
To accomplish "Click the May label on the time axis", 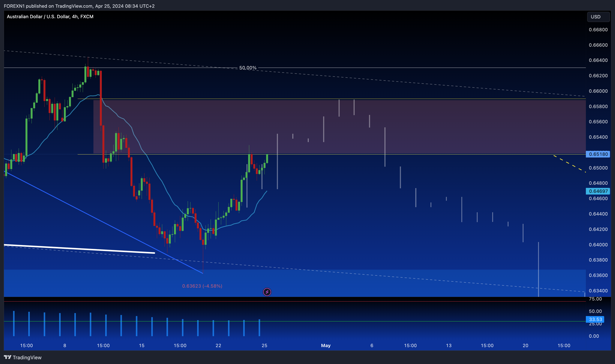I will [x=326, y=345].
